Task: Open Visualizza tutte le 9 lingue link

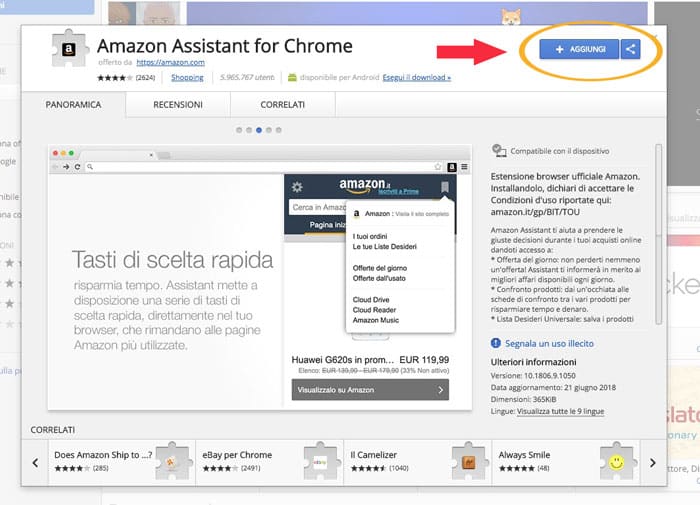Action: (x=560, y=411)
